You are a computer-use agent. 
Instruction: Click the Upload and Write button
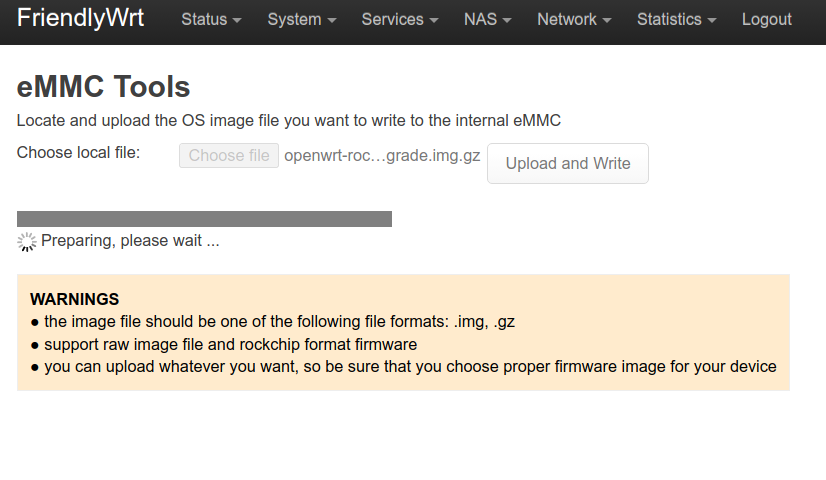(x=567, y=164)
